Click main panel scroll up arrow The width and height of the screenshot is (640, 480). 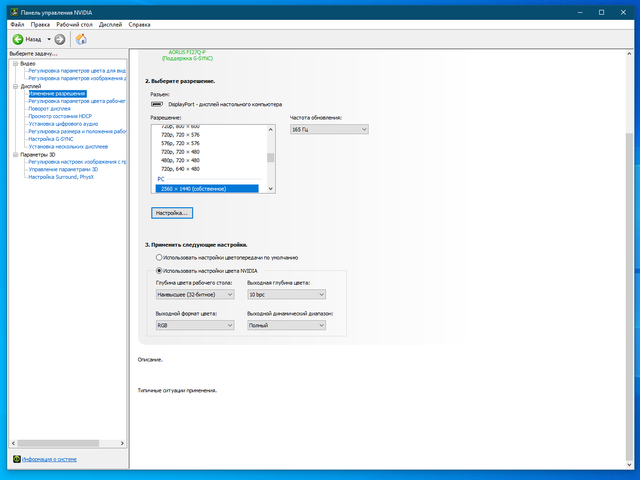click(x=629, y=54)
